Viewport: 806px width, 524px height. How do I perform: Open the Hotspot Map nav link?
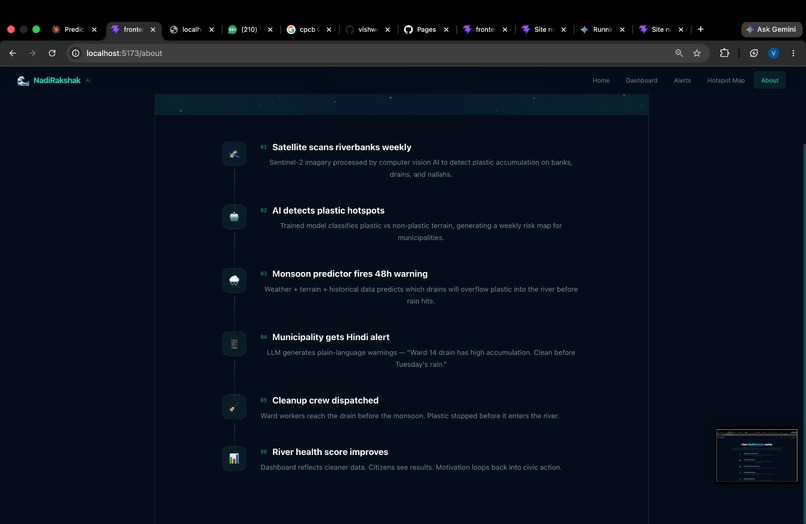click(x=725, y=81)
